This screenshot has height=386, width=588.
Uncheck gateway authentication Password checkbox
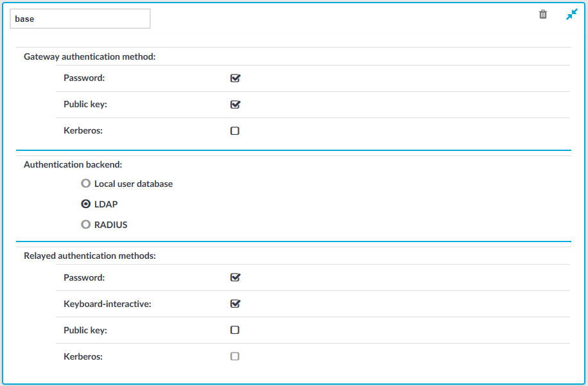tap(235, 78)
